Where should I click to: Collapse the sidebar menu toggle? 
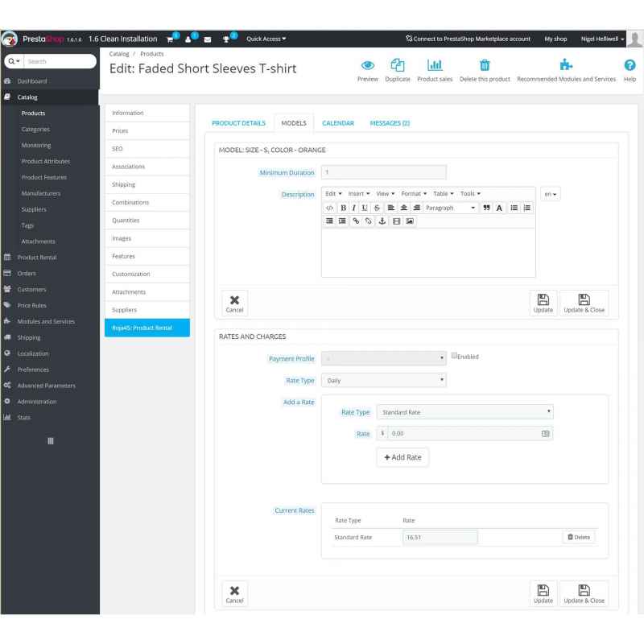click(51, 441)
